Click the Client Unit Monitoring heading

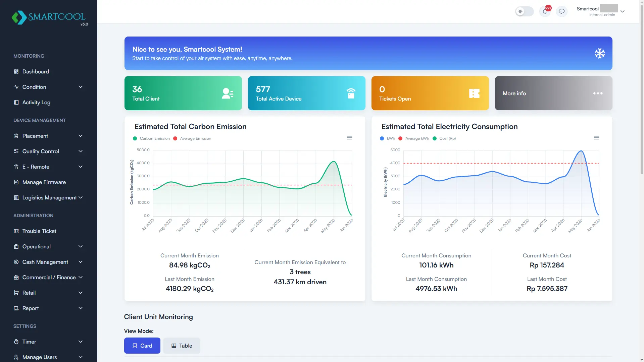tap(158, 317)
